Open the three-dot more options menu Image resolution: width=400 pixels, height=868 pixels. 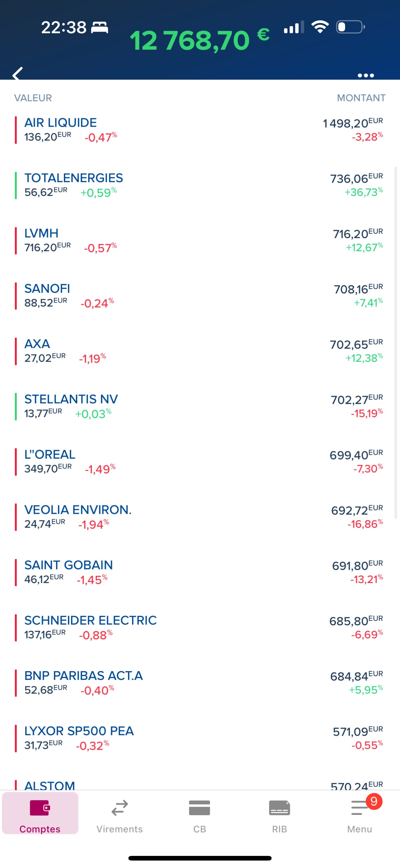tap(366, 75)
